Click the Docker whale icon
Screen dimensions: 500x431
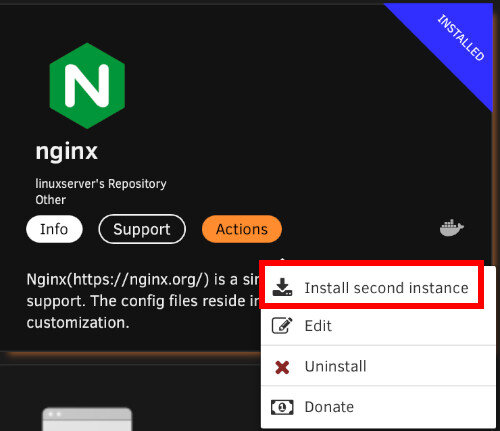coord(452,228)
